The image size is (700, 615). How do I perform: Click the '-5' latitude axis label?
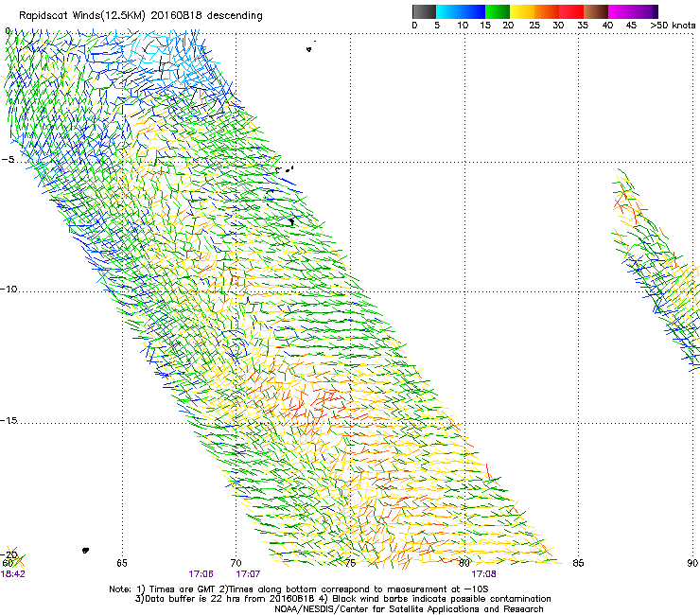(x=8, y=160)
